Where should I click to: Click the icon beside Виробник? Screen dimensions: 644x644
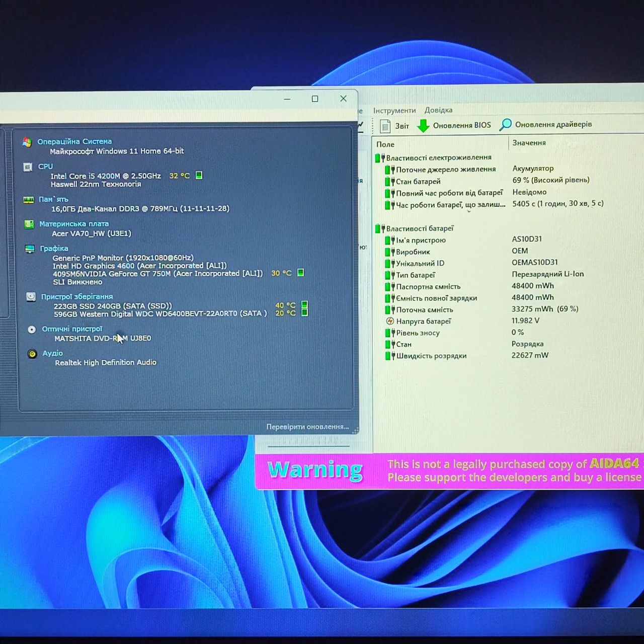pyautogui.click(x=390, y=252)
